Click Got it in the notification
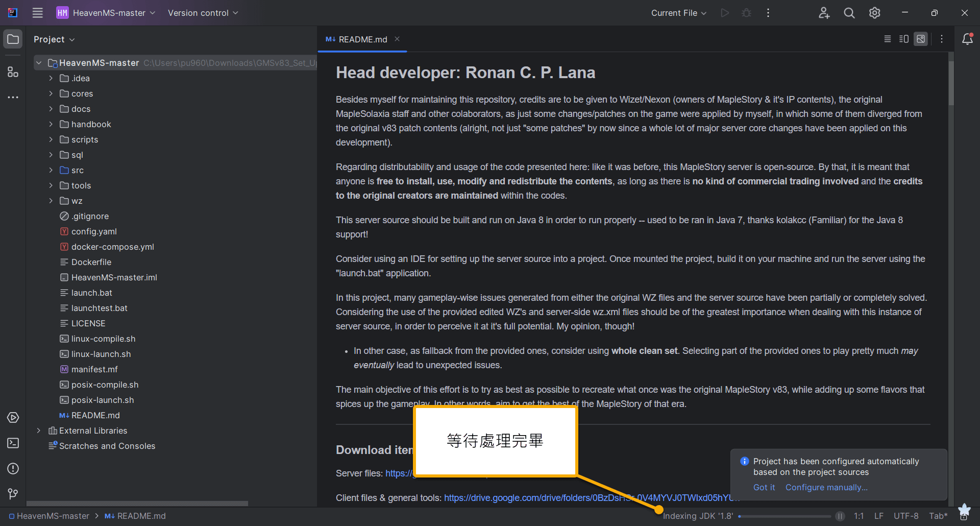This screenshot has height=526, width=980. click(x=764, y=487)
